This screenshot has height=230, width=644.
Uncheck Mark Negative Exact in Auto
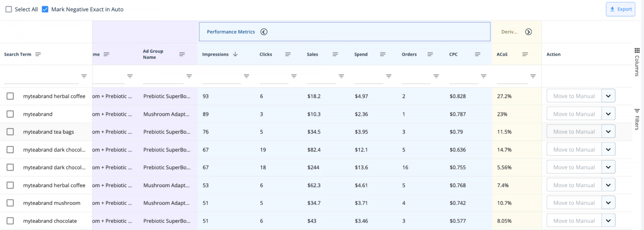[45, 9]
